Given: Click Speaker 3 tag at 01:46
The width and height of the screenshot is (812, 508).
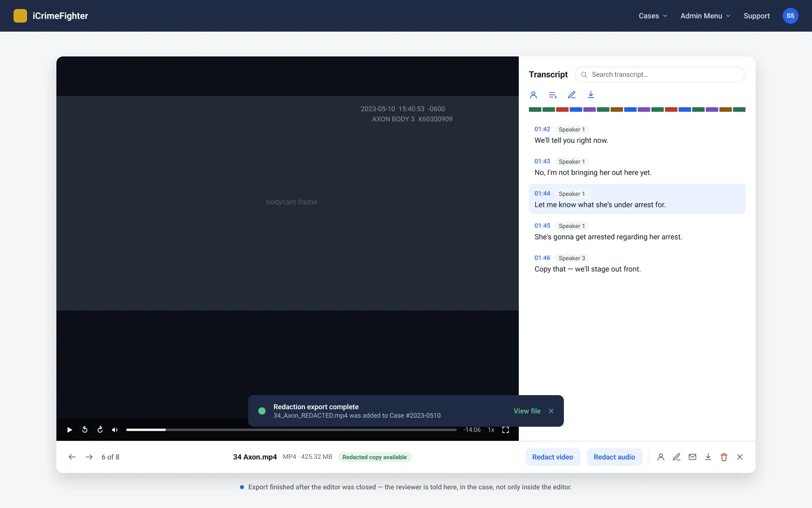Looking at the screenshot, I should click(572, 258).
